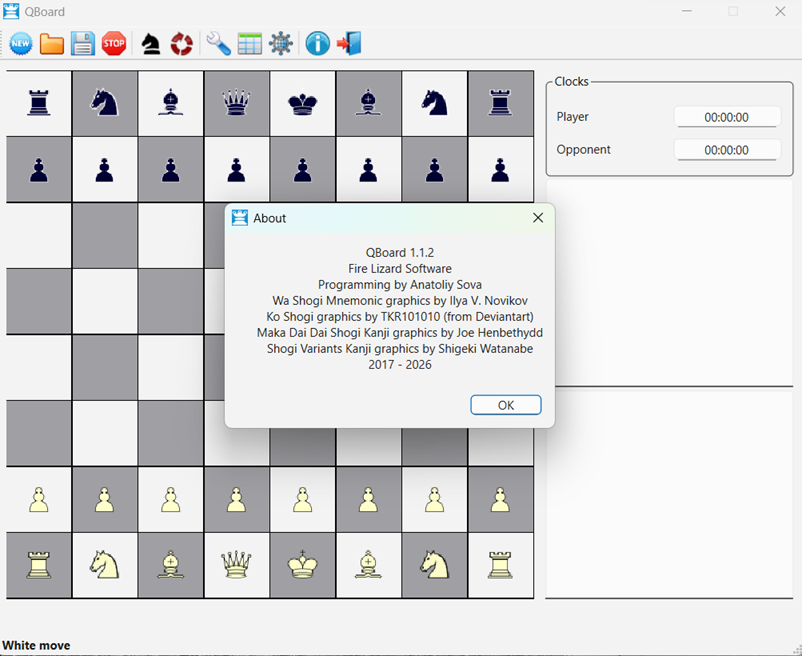Click the 'White move' status bar text
Viewport: 802px width, 656px height.
pos(36,645)
